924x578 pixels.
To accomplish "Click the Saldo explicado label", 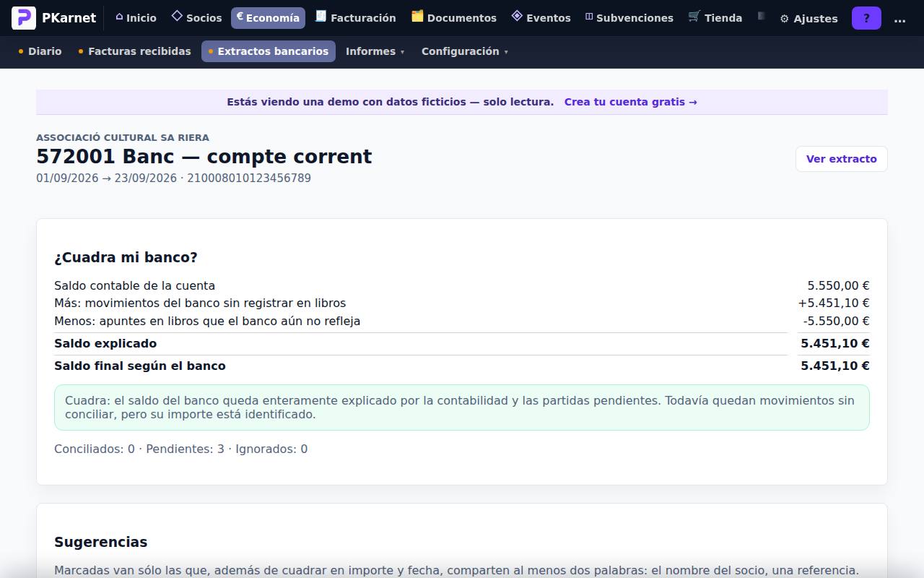I will (105, 343).
